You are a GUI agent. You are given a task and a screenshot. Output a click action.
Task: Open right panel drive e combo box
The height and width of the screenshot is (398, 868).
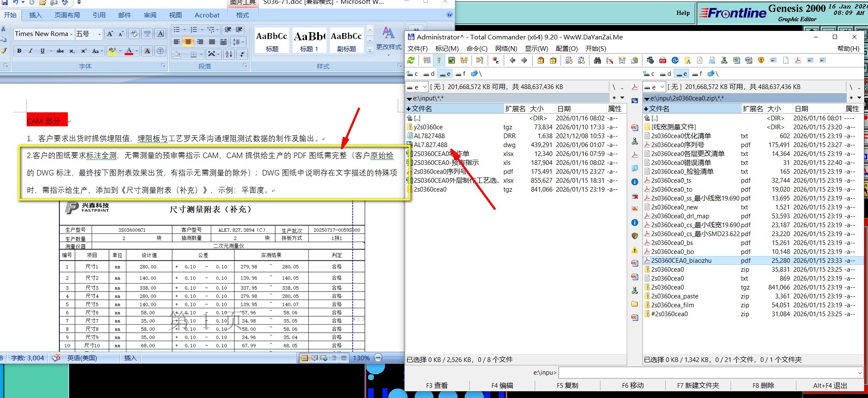[654, 87]
